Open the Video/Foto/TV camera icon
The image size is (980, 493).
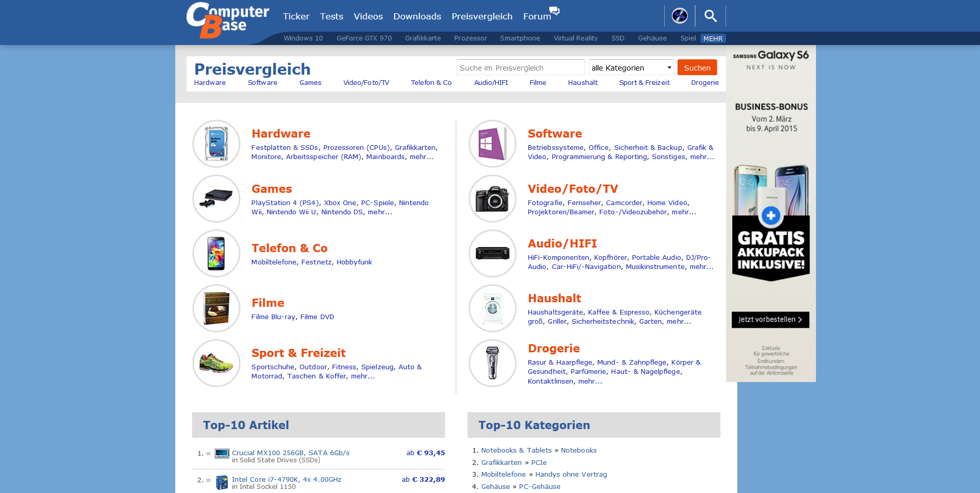[x=493, y=198]
